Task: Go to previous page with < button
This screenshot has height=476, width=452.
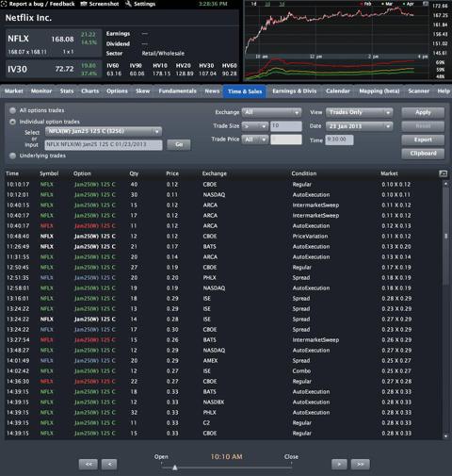Action: tap(109, 464)
